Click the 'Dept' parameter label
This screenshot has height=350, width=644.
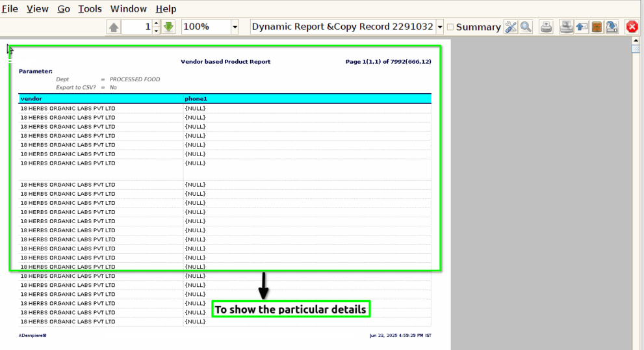click(62, 79)
